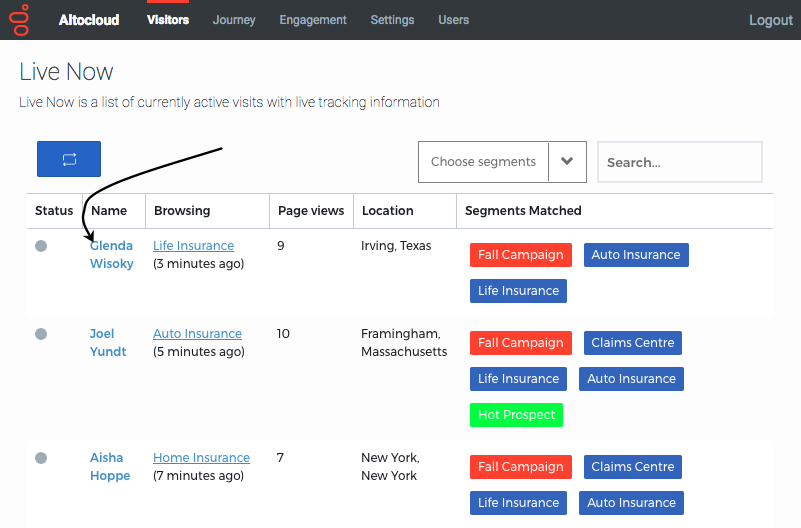Click the Logout link
This screenshot has height=528, width=801.
pos(770,20)
